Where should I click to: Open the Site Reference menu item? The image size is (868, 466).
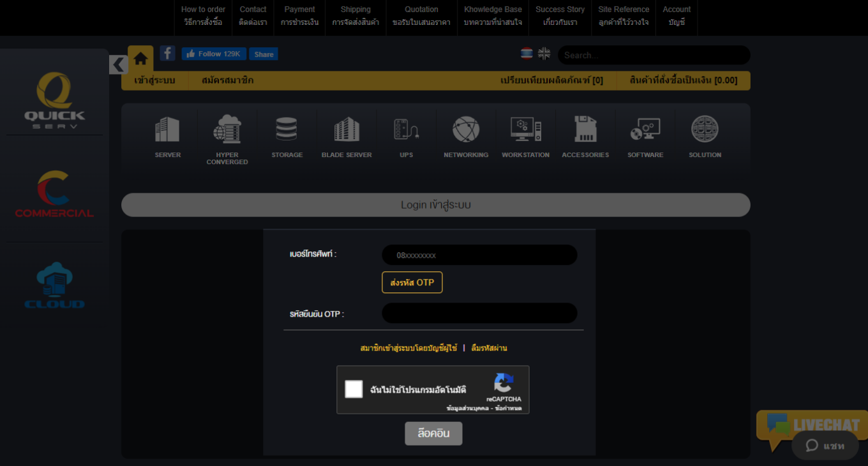[x=624, y=16]
